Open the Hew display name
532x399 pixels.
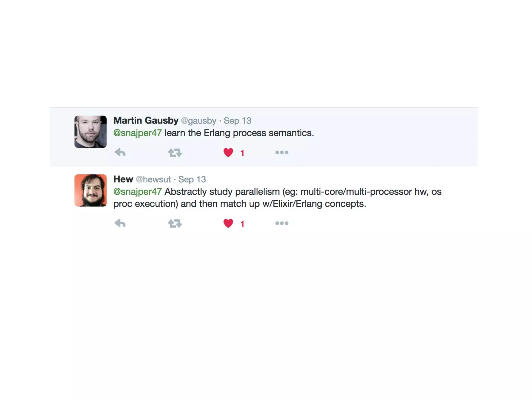pyautogui.click(x=123, y=179)
